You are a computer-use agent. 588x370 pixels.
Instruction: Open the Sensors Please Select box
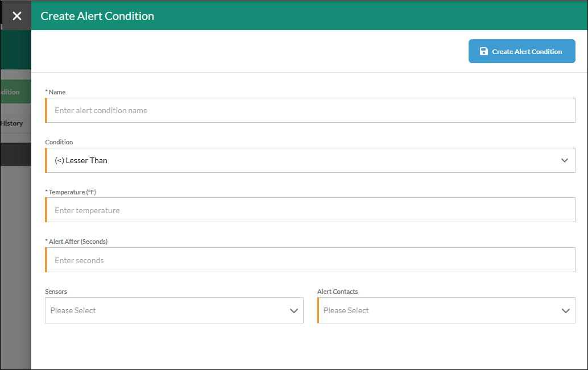(x=174, y=310)
